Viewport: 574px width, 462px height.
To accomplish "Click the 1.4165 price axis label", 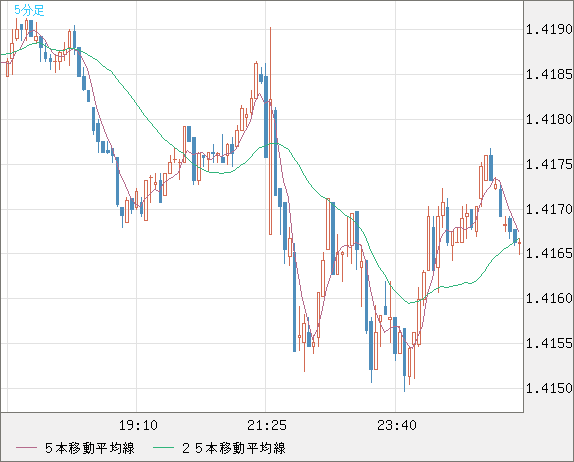I will click(x=549, y=253).
